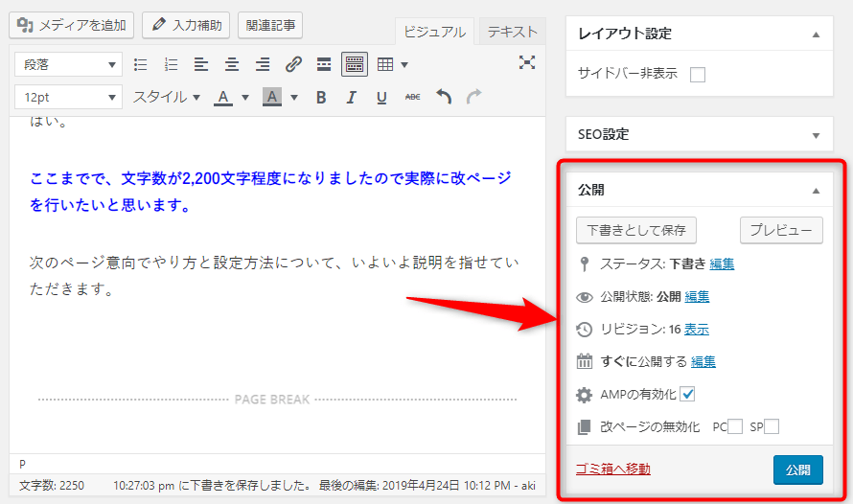Click the Read More tag icon
The width and height of the screenshot is (853, 504).
pyautogui.click(x=324, y=65)
